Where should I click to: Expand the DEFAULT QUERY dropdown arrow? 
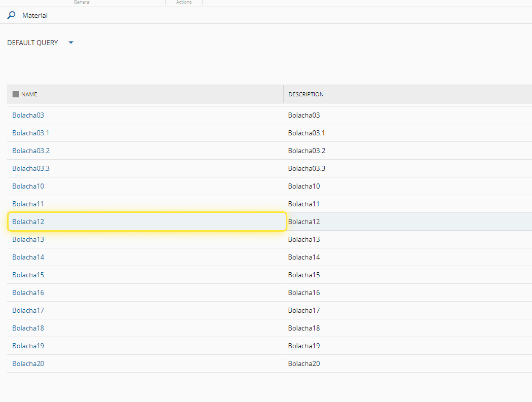pyautogui.click(x=71, y=43)
